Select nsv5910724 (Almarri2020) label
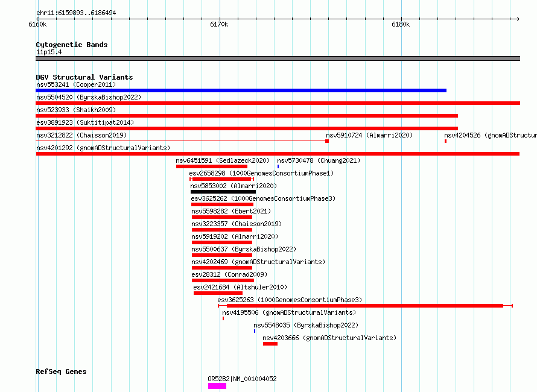The width and height of the screenshot is (537, 392). pyautogui.click(x=369, y=135)
